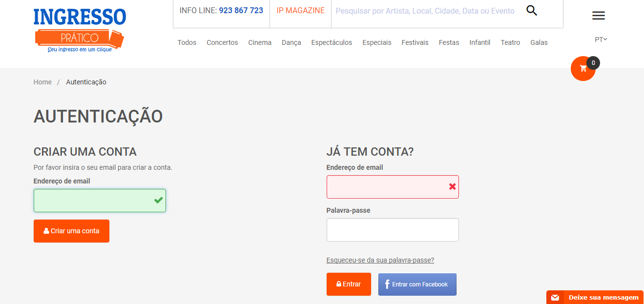Click the envelope icon in message widget
The height and width of the screenshot is (304, 644).
555,298
